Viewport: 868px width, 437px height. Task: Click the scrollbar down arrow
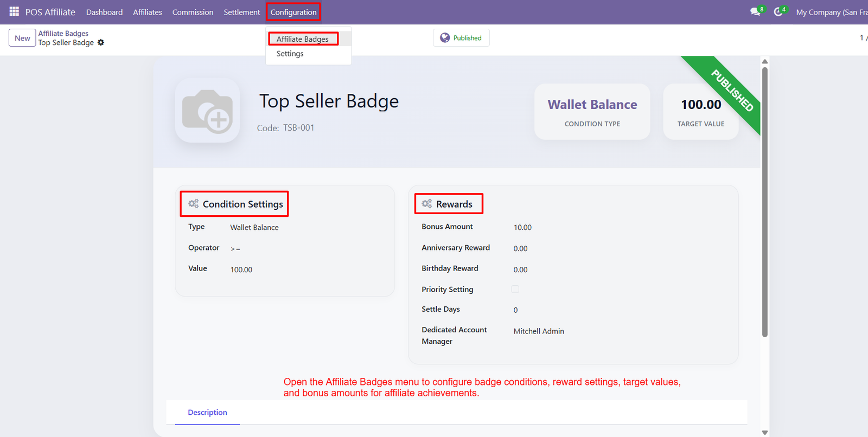coord(765,432)
